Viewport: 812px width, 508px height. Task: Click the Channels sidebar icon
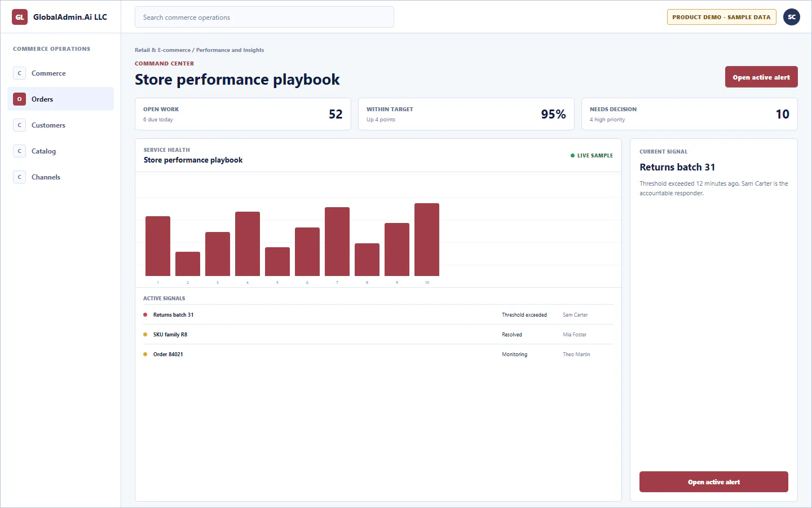point(19,177)
